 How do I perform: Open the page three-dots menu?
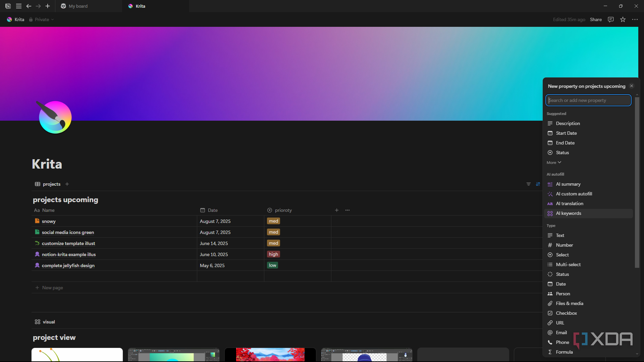(635, 19)
